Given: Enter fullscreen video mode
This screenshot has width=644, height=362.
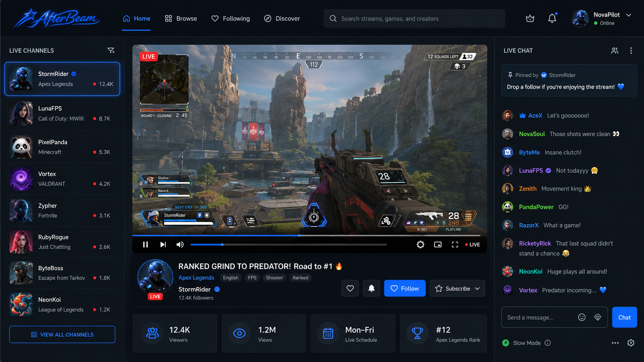Looking at the screenshot, I should click(x=455, y=245).
